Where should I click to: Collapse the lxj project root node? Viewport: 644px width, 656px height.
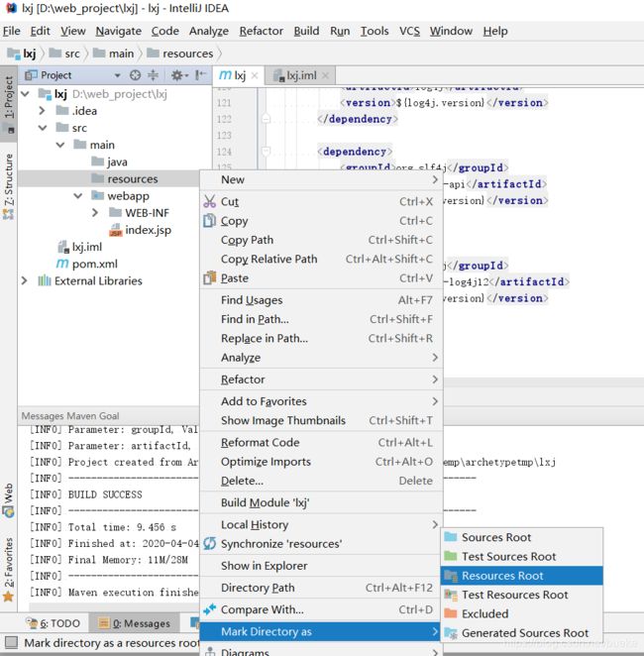[25, 94]
